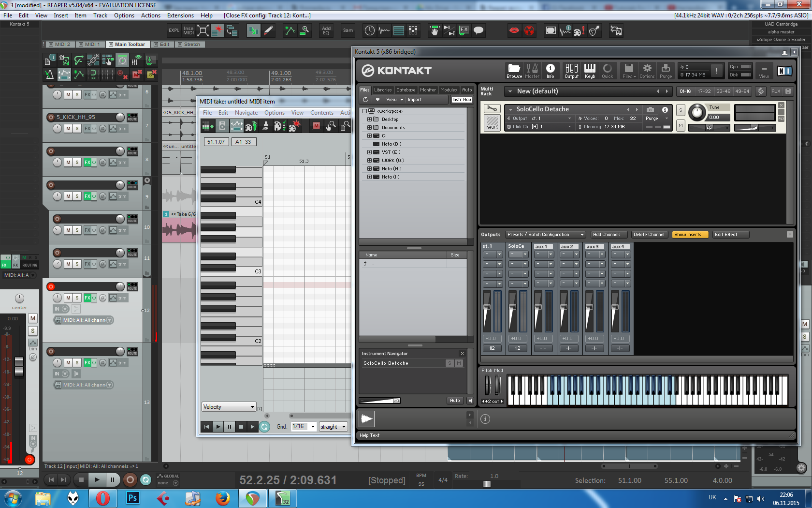Adjust the st.1 output channel fader

(x=487, y=307)
